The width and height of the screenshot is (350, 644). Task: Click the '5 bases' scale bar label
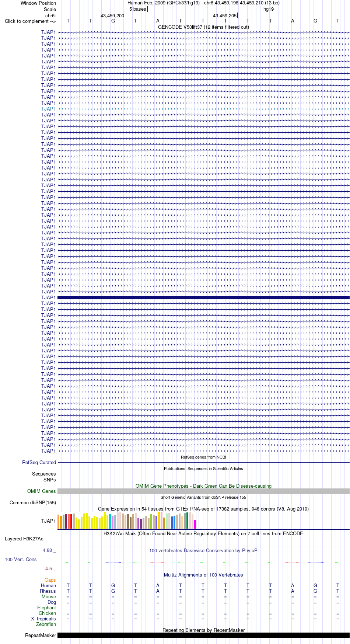(x=137, y=9)
